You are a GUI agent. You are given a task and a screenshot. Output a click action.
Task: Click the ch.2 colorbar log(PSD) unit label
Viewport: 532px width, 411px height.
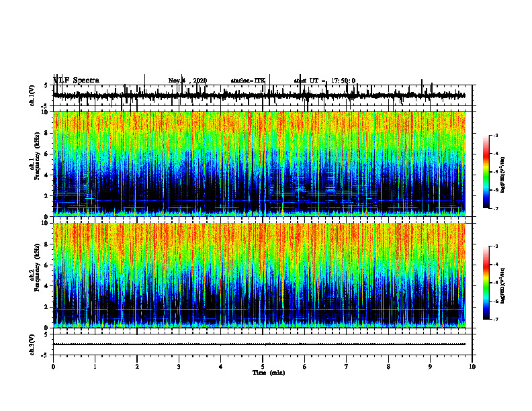pyautogui.click(x=503, y=285)
